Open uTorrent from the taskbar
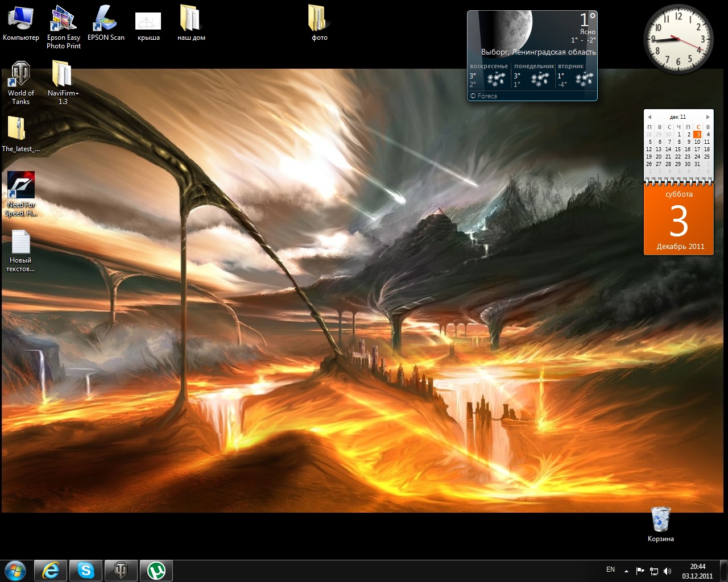This screenshot has height=582, width=728. (x=156, y=570)
